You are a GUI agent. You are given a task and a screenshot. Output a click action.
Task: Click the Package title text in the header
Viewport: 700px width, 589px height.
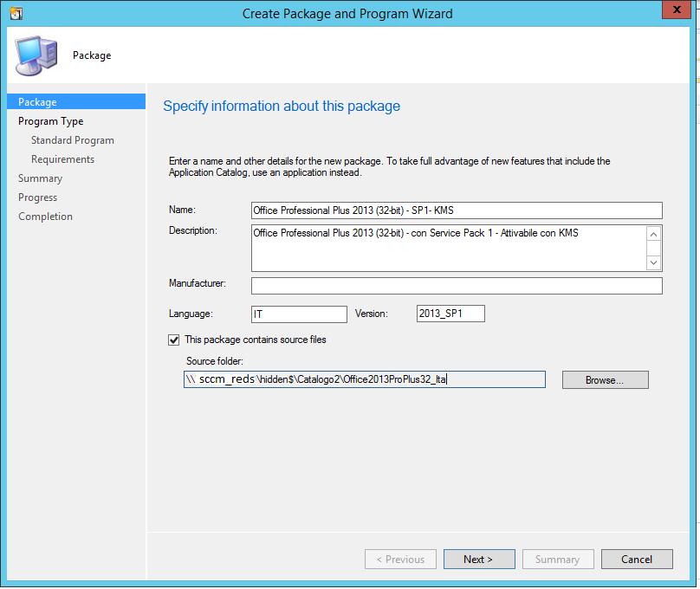pyautogui.click(x=92, y=55)
